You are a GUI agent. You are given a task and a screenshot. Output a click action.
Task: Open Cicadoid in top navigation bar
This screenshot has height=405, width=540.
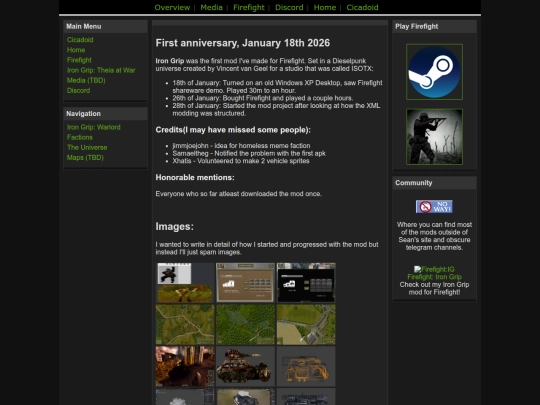click(362, 7)
